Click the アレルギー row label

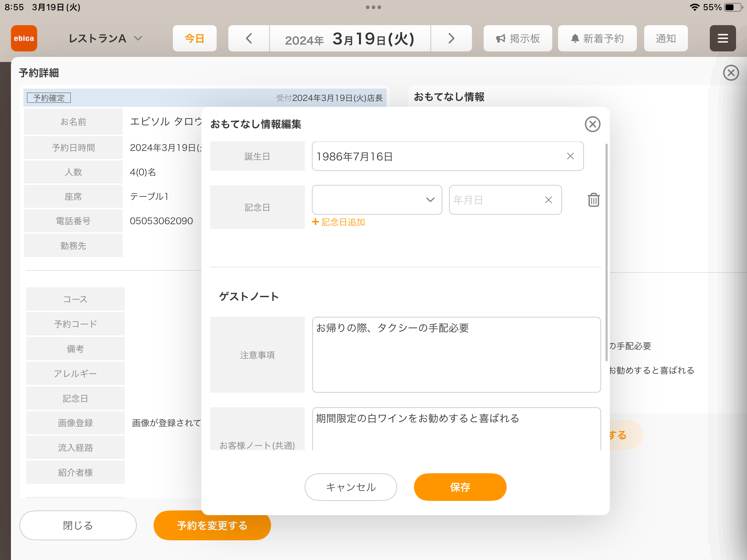point(75,374)
